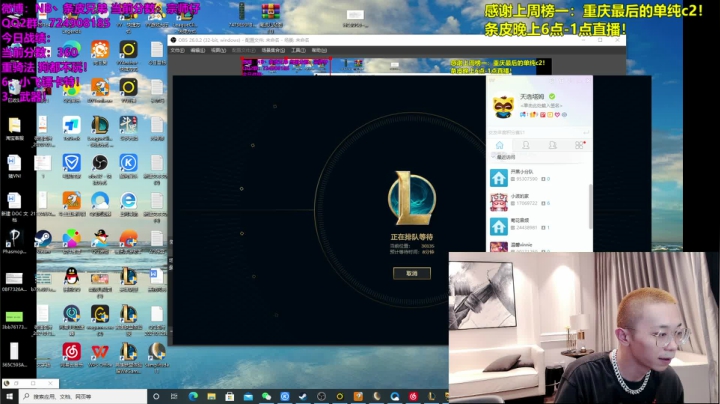
Task: Click the League of Legends L logo
Action: pyautogui.click(x=411, y=198)
